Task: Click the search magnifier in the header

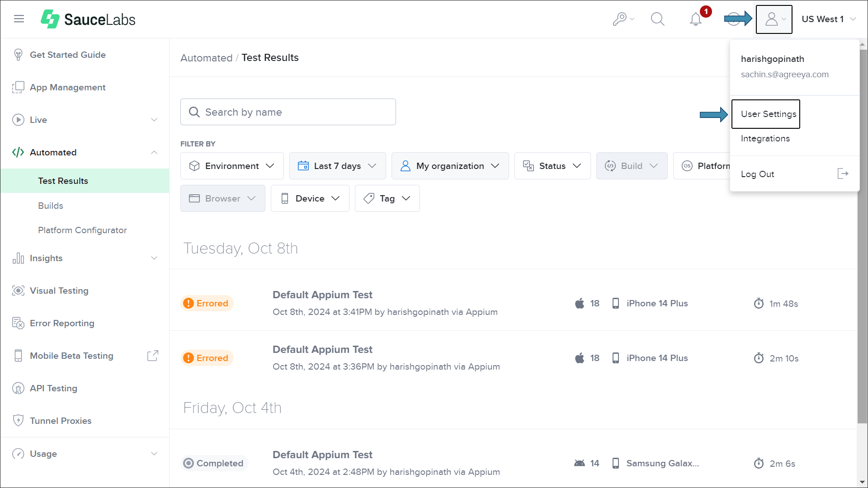Action: [x=657, y=19]
